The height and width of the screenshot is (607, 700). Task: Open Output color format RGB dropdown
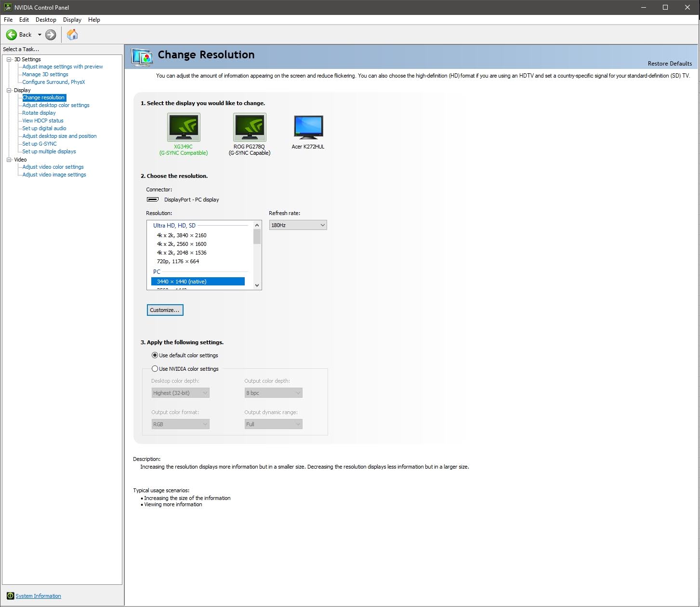(180, 424)
